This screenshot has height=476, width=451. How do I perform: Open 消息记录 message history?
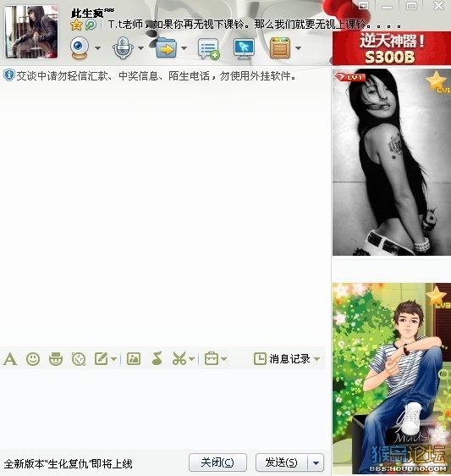[x=282, y=359]
